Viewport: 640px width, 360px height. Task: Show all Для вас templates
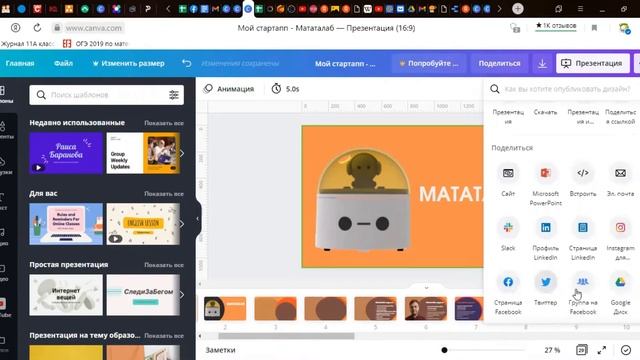pos(164,194)
